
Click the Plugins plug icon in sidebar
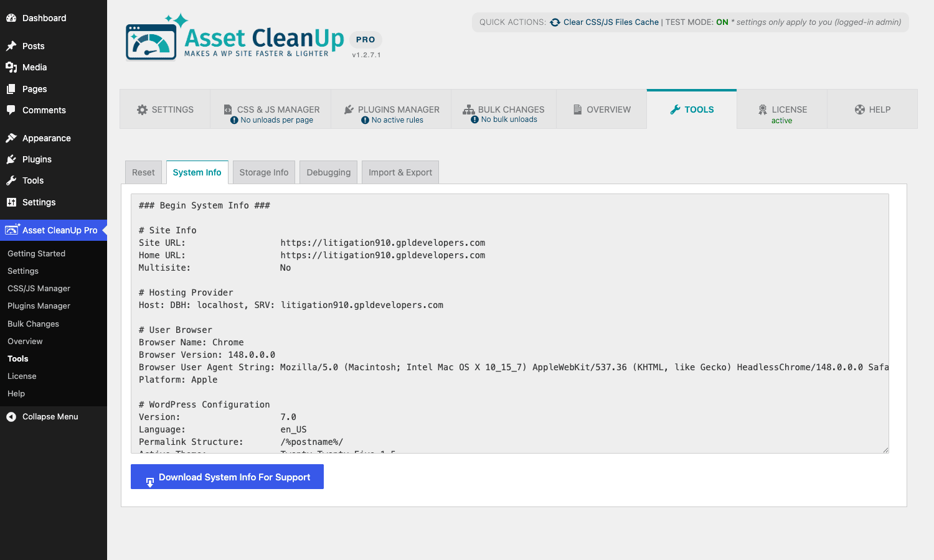tap(11, 159)
